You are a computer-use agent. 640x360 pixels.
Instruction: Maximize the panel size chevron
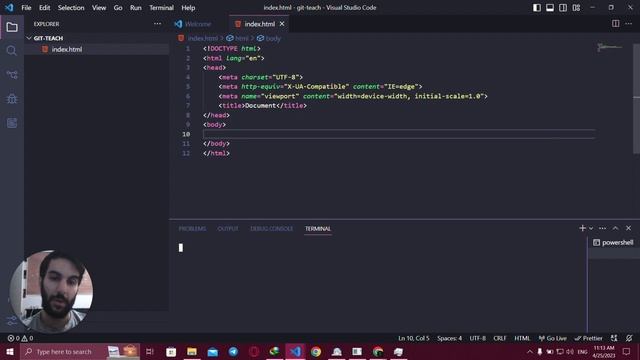(616, 228)
